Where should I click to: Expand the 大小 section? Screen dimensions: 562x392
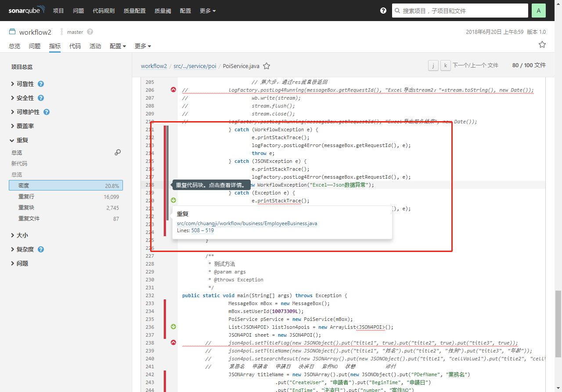(19, 235)
